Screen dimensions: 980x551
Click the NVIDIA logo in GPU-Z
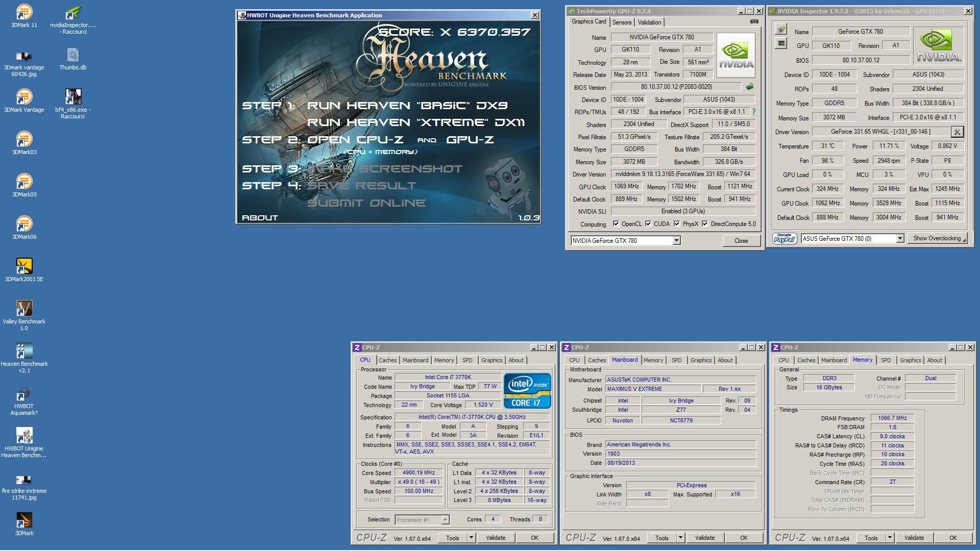pyautogui.click(x=736, y=55)
